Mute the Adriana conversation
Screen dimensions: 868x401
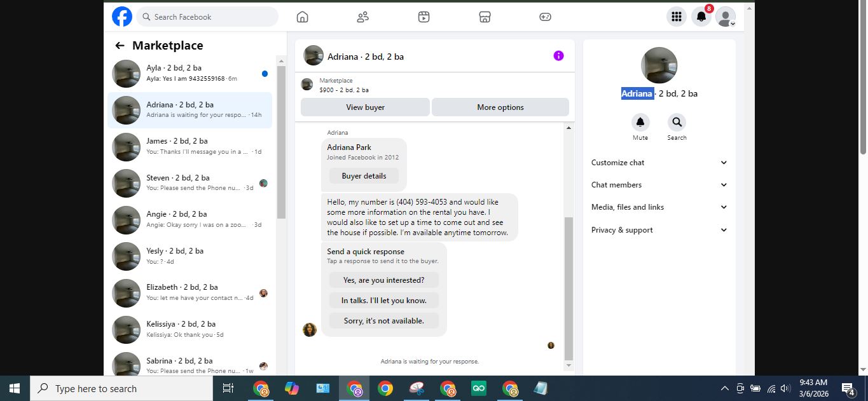click(x=640, y=122)
